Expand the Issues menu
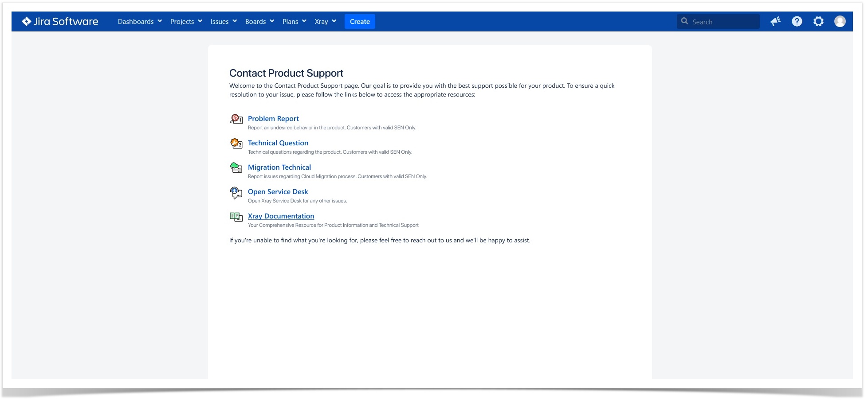The image size is (868, 401). 224,21
